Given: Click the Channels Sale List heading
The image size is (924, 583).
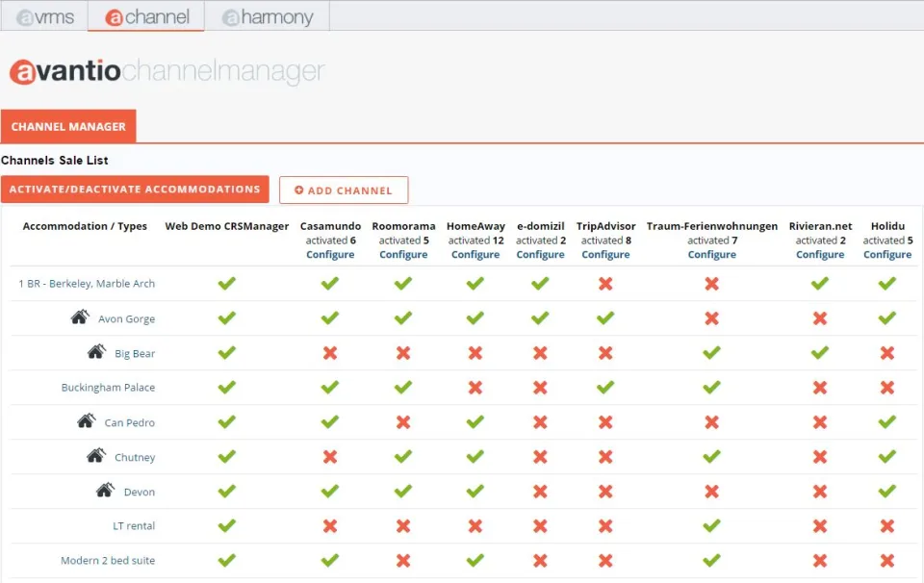Looking at the screenshot, I should point(54,160).
